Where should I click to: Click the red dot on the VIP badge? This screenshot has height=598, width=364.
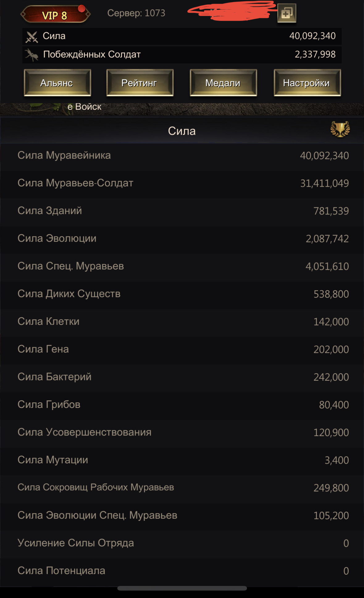82,8
